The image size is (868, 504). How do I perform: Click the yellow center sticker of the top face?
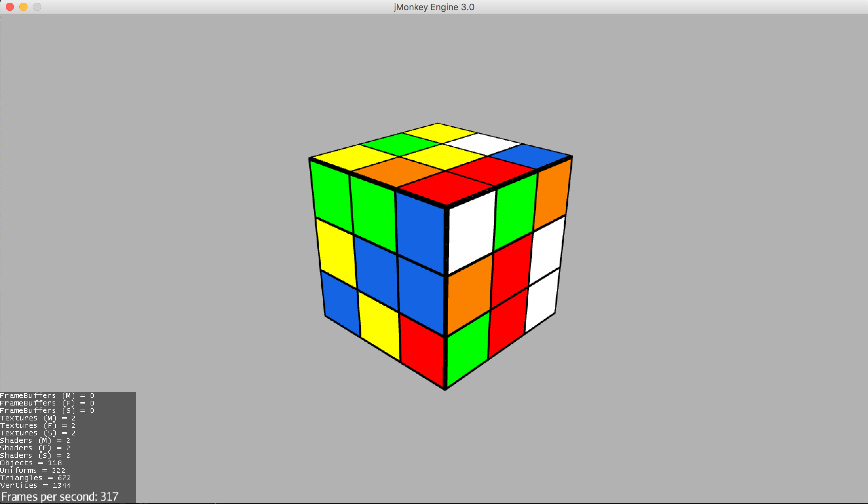click(444, 157)
